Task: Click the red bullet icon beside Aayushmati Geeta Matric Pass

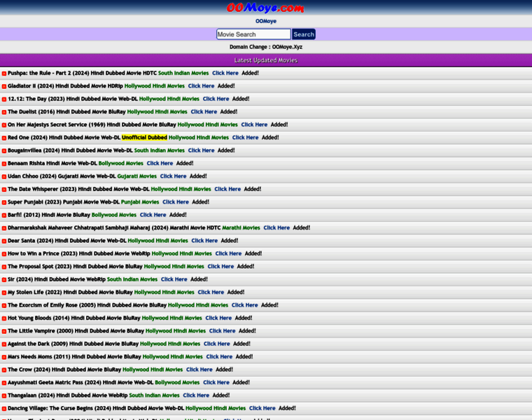Action: (4, 383)
